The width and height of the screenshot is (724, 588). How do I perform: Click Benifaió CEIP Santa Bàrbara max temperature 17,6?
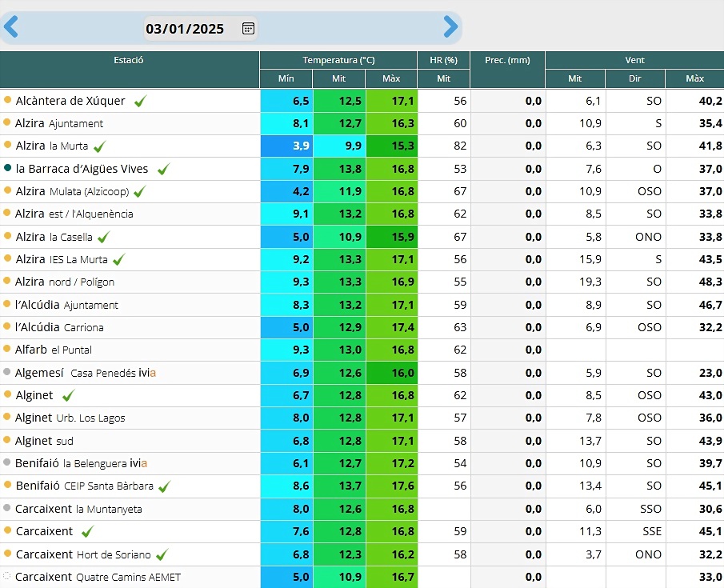pyautogui.click(x=392, y=486)
